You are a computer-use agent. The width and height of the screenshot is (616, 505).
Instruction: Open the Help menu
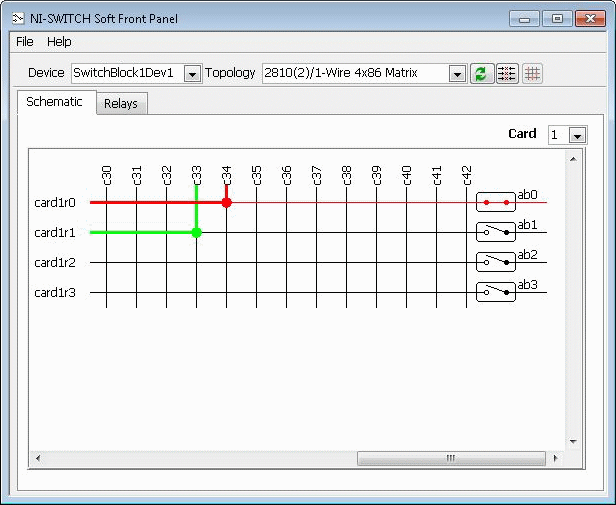[x=59, y=42]
